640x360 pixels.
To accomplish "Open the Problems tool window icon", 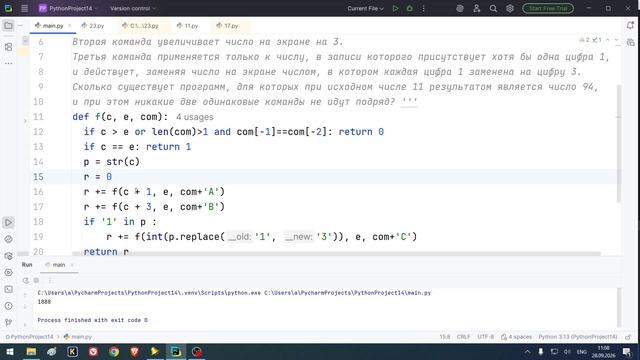I will (8, 306).
